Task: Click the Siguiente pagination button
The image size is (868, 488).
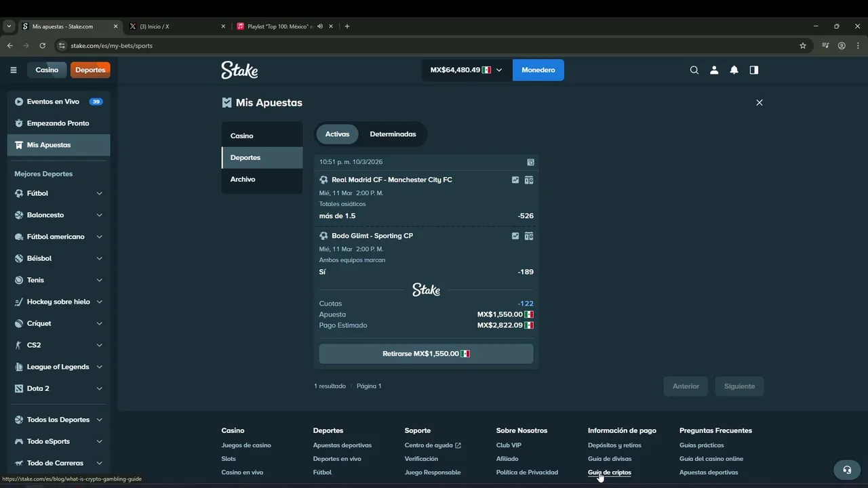Action: click(739, 386)
